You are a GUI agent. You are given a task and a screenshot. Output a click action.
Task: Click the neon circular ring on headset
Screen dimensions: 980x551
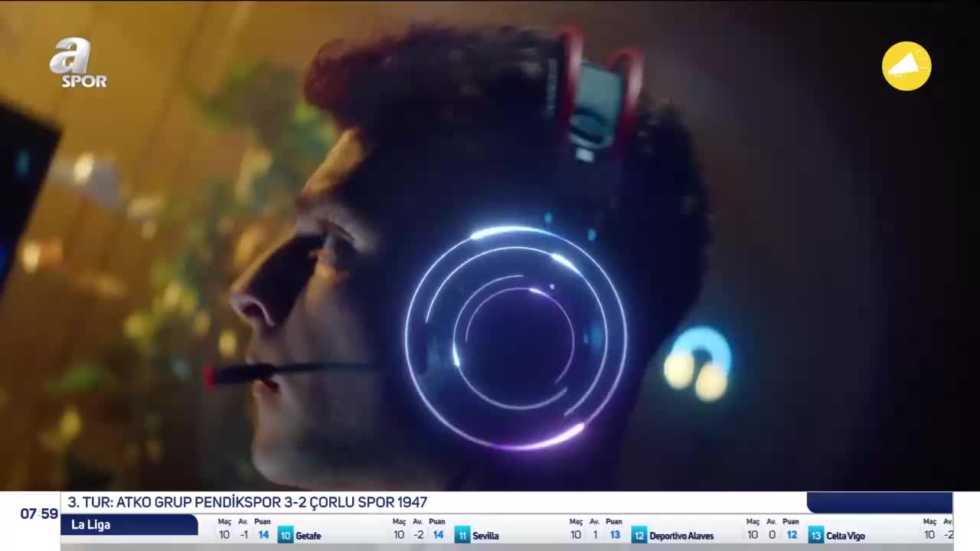coord(515,337)
